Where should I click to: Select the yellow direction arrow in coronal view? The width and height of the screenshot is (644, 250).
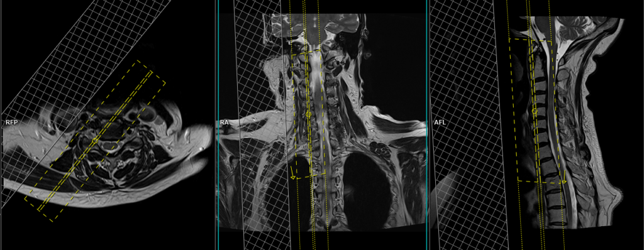[x=292, y=172]
